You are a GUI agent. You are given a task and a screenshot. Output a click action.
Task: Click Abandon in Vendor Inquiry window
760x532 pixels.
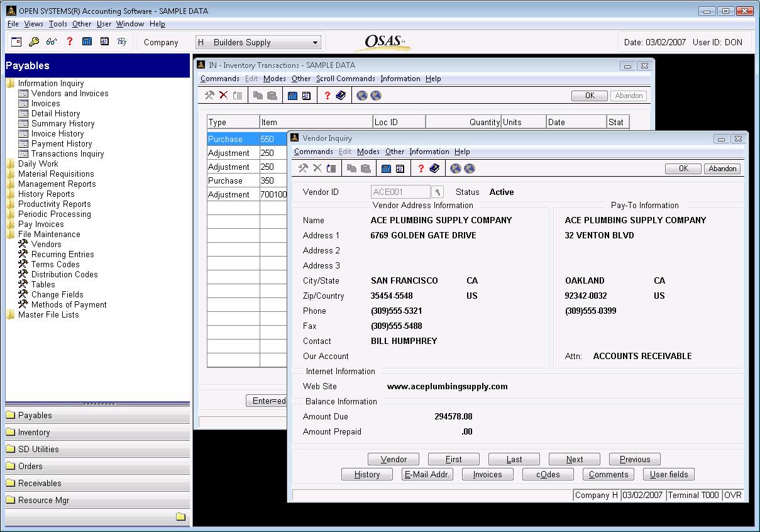722,169
